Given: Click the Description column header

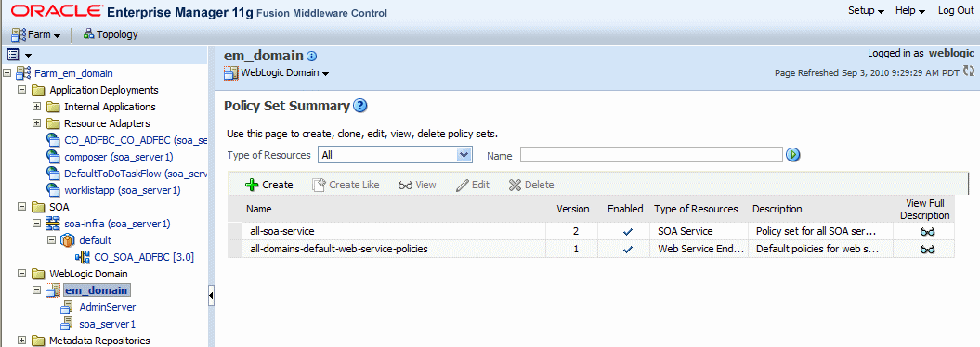Looking at the screenshot, I should coord(777,209).
